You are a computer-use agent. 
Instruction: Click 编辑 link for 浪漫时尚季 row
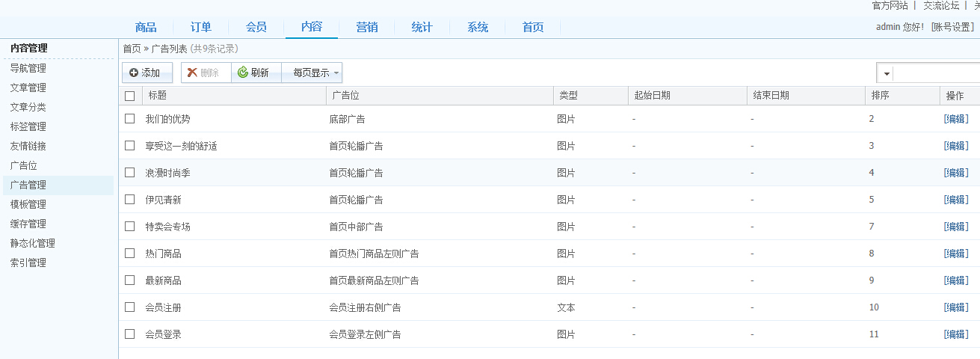pos(956,173)
